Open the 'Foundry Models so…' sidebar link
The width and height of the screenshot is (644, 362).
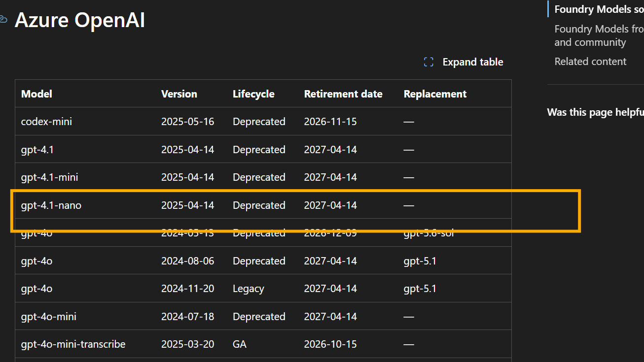(599, 9)
